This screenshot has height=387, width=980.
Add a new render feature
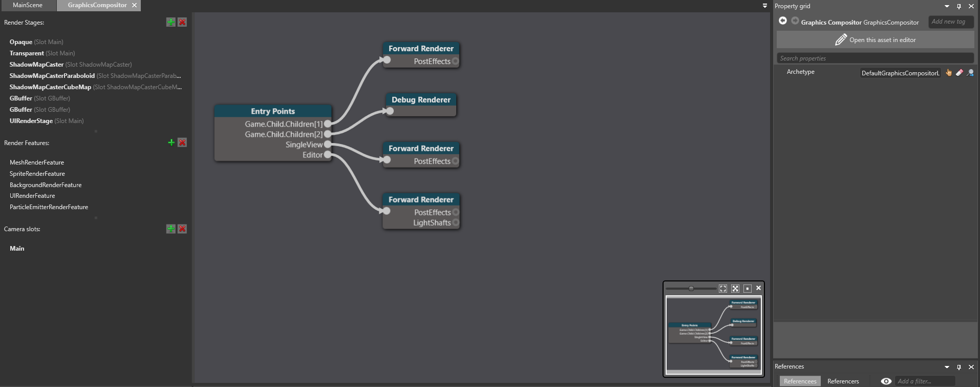171,142
